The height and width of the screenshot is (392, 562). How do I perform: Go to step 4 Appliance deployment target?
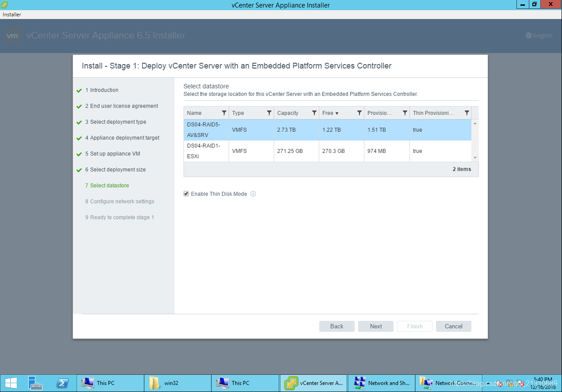[122, 138]
